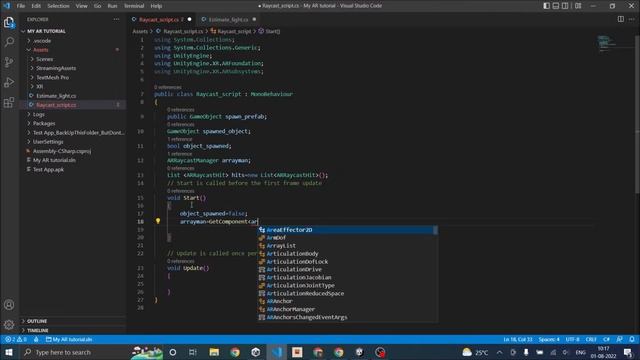
Task: Click the Split Editor icon
Action: pos(620,19)
